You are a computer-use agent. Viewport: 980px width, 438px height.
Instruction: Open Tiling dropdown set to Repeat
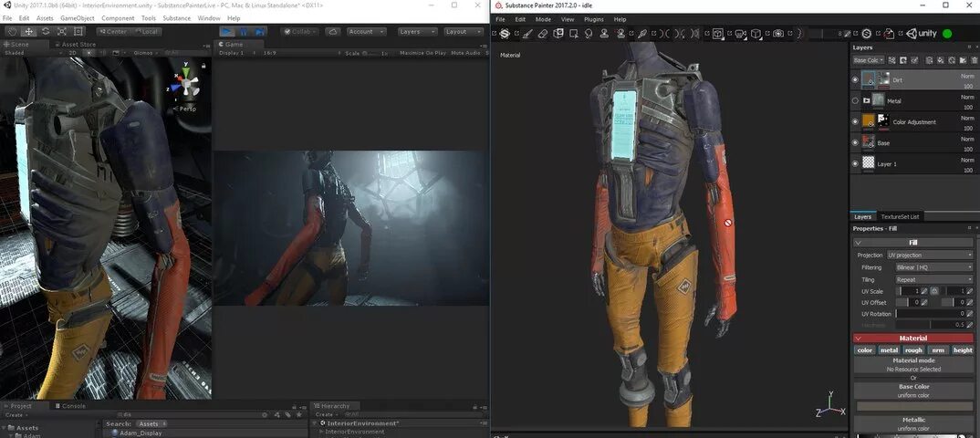point(934,279)
